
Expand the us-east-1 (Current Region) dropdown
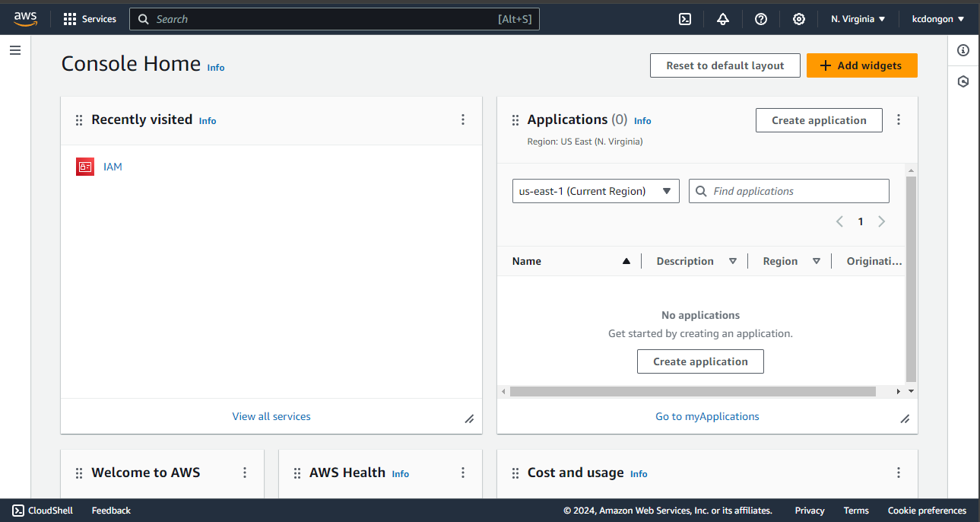pyautogui.click(x=595, y=191)
